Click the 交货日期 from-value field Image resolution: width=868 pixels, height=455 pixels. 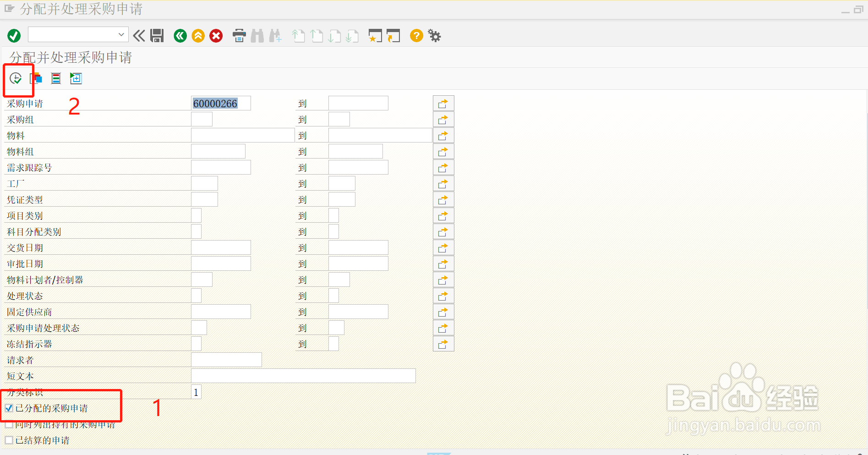[221, 247]
